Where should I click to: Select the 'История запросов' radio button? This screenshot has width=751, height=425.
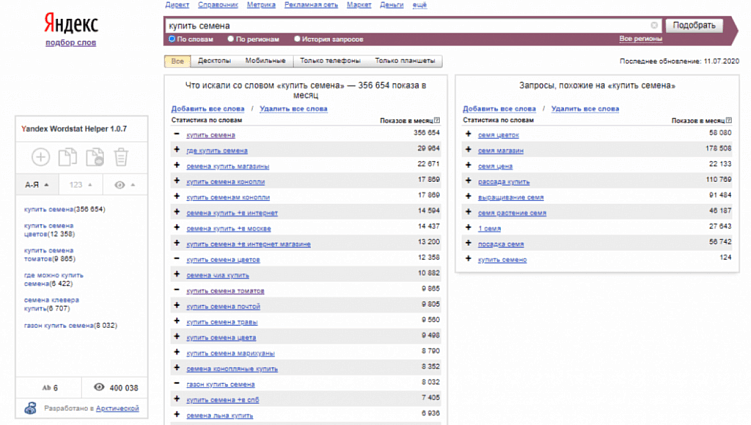[297, 39]
